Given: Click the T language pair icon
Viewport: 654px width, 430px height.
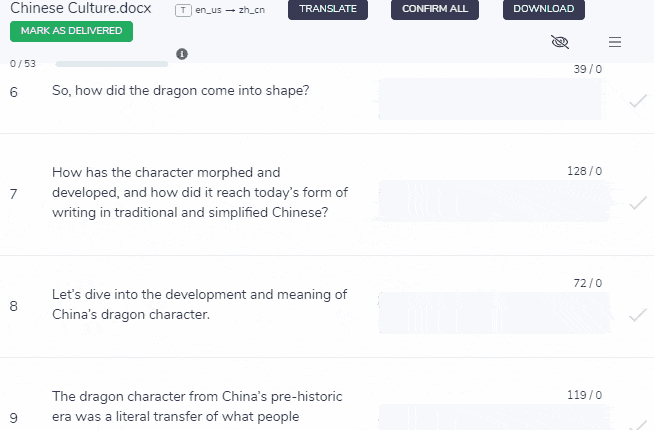Looking at the screenshot, I should coord(183,10).
